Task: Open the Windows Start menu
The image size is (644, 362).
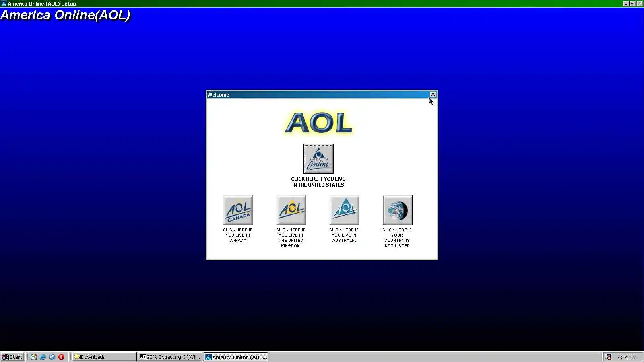Action: pyautogui.click(x=12, y=357)
